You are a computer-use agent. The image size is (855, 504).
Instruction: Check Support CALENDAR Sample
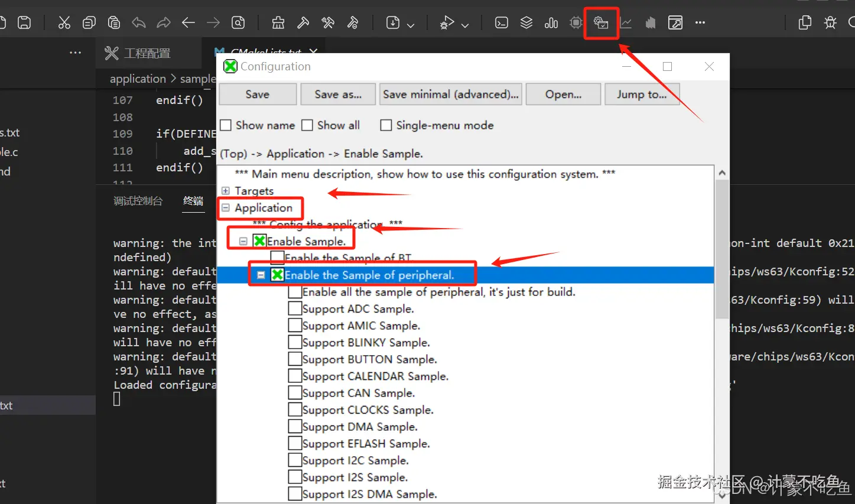pyautogui.click(x=295, y=376)
